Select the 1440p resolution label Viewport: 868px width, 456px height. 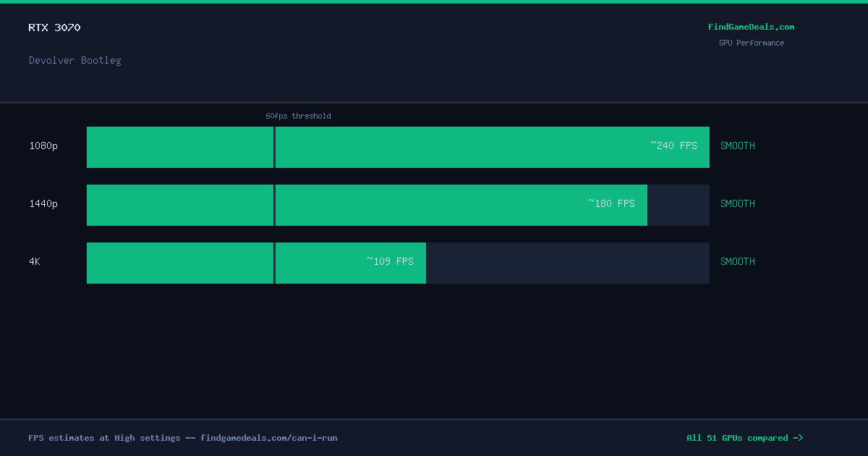(43, 203)
